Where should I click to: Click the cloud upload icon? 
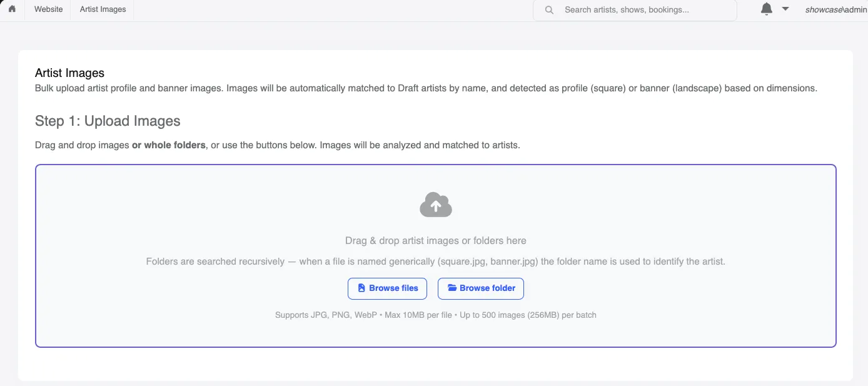coord(436,205)
